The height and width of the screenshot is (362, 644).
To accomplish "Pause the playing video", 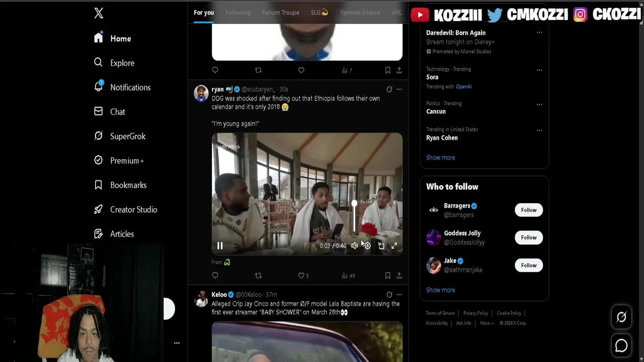I will (x=220, y=246).
